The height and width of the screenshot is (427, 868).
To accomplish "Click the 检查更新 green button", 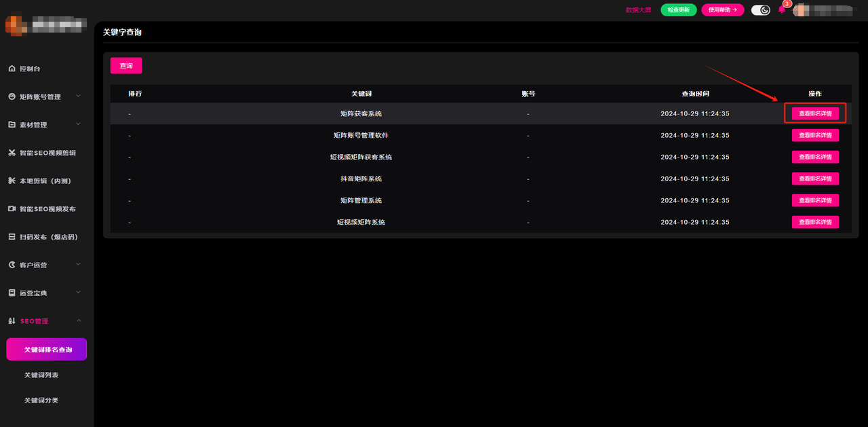I will tap(678, 10).
